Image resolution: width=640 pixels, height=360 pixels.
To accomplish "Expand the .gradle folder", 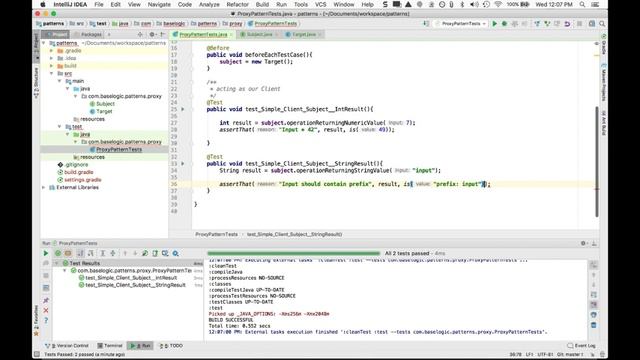I will click(51, 51).
